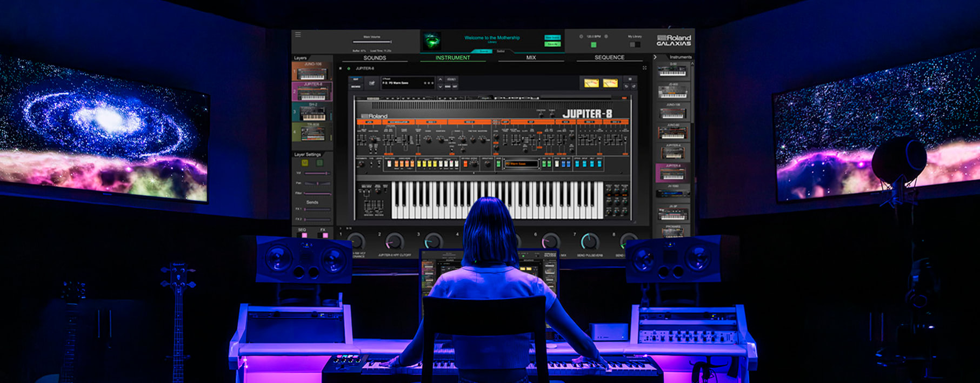Toggle the pink FX switch

[x=323, y=235]
